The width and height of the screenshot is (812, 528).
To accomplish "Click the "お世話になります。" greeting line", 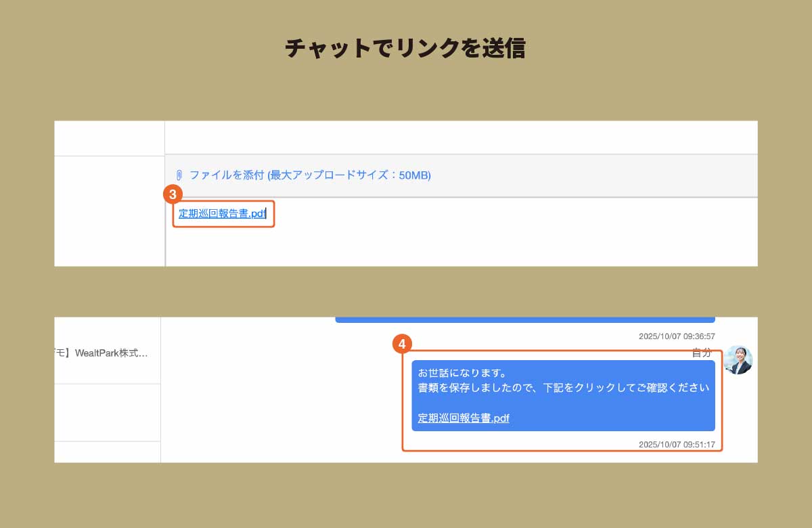I will 462,373.
